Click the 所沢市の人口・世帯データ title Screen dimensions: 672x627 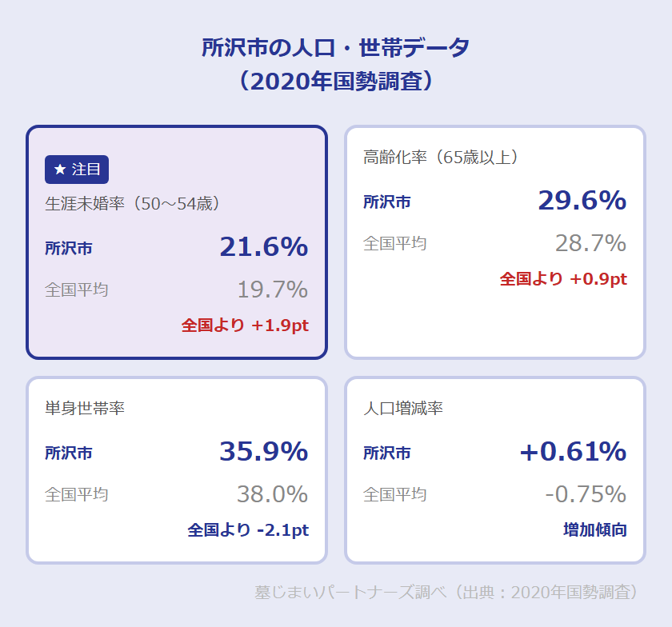click(336, 48)
